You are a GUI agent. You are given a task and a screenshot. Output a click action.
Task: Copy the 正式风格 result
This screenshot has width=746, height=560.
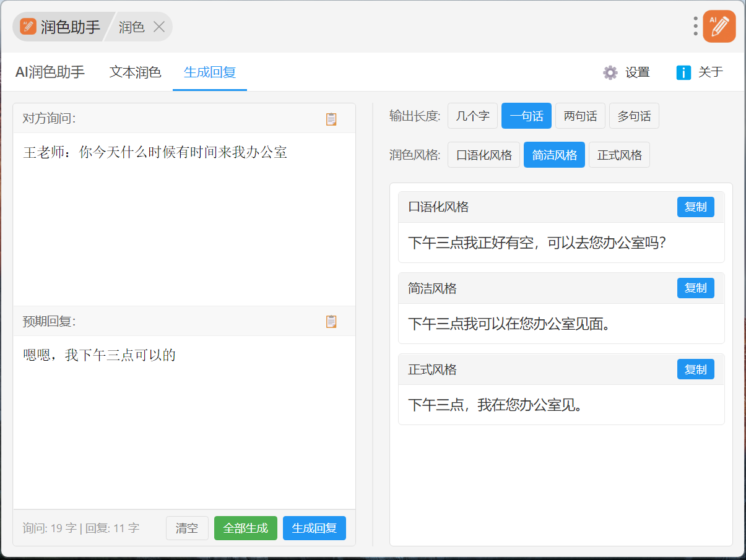[x=696, y=369]
